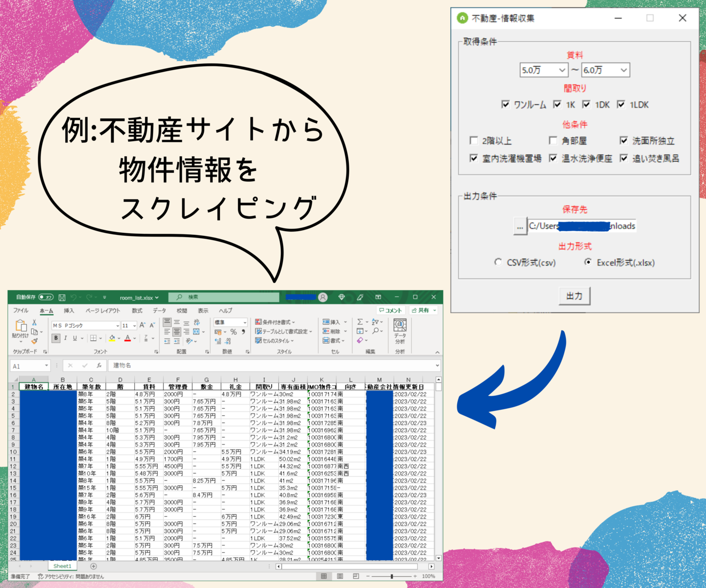The image size is (706, 588).
Task: Toggle the 1LDK checkbox
Action: click(x=621, y=104)
